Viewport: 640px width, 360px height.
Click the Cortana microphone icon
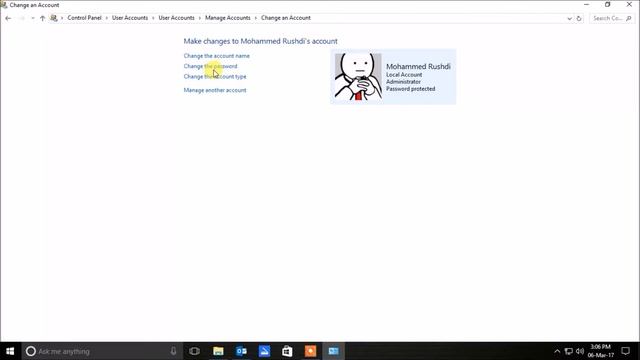[173, 351]
